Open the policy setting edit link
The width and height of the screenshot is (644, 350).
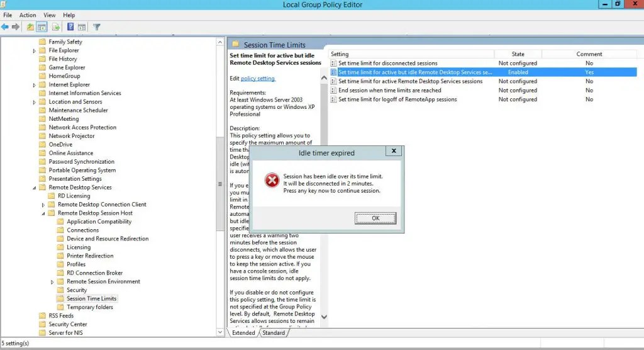(x=257, y=79)
